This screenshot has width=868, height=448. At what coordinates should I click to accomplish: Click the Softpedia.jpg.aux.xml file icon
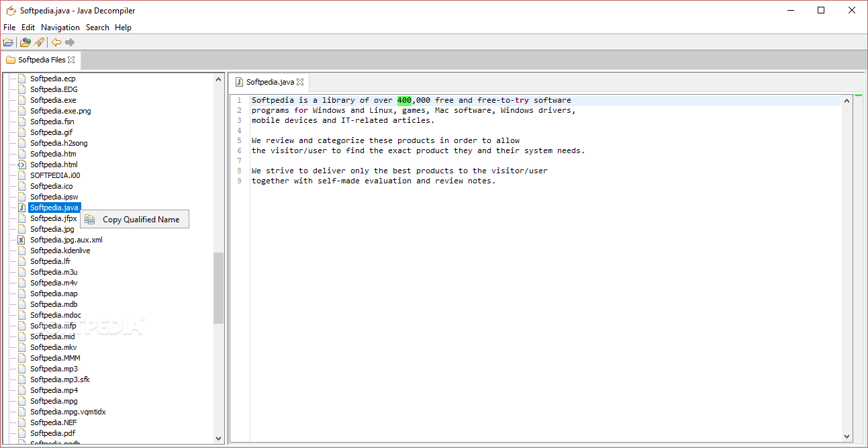click(x=21, y=240)
